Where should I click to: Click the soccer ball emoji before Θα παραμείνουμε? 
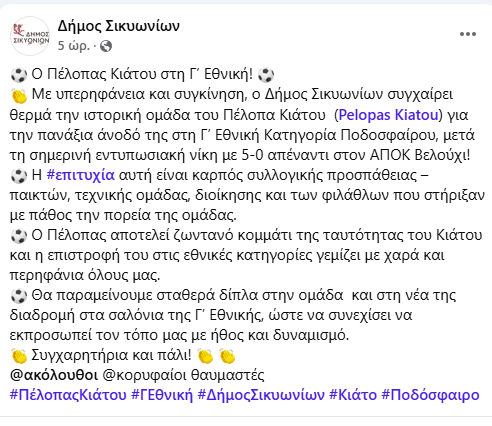click(19, 296)
